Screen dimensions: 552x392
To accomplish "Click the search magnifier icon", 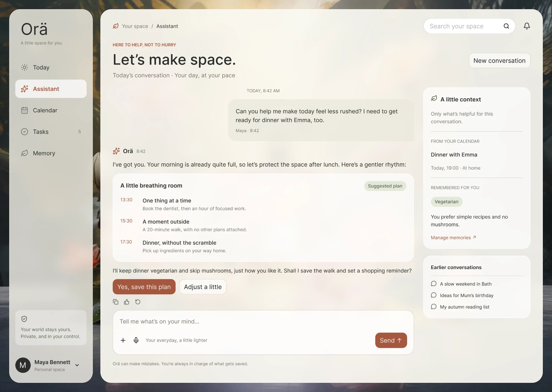I will point(506,26).
